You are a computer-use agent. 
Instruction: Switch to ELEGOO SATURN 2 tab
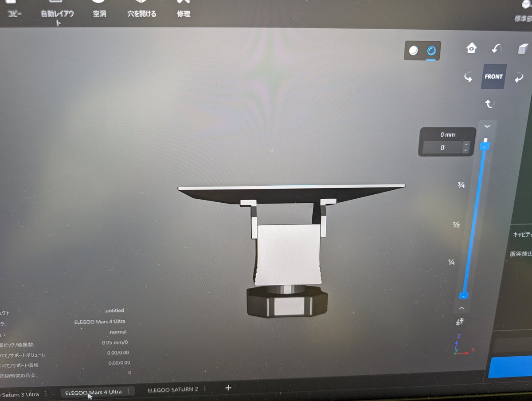coord(173,389)
